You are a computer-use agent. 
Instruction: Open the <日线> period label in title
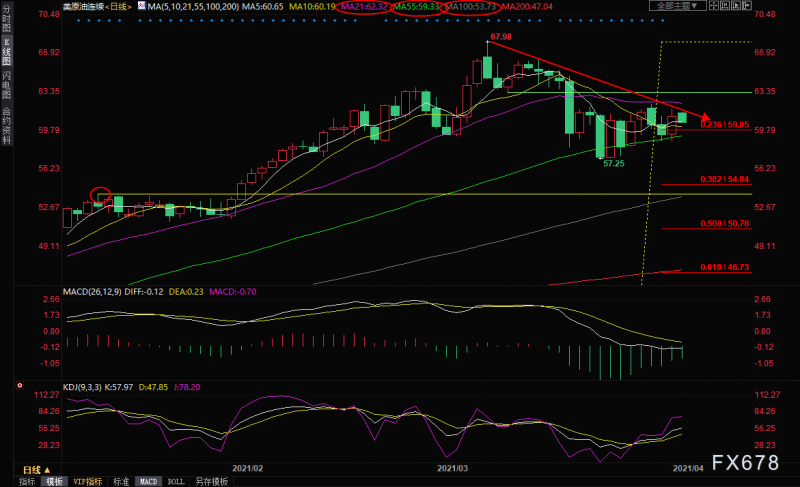(x=118, y=7)
